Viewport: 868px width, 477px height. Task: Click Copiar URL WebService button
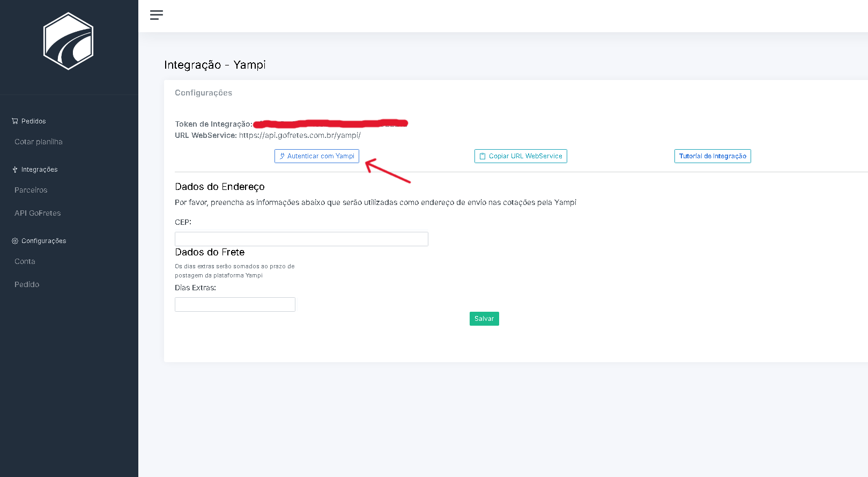point(521,156)
